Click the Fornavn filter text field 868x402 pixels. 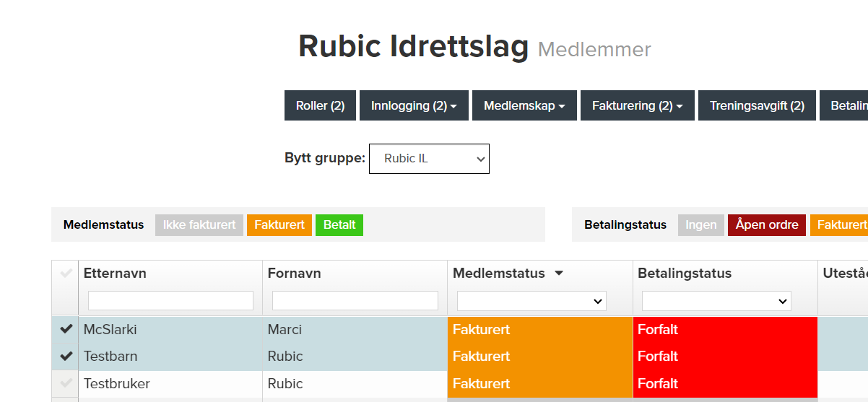pos(355,301)
